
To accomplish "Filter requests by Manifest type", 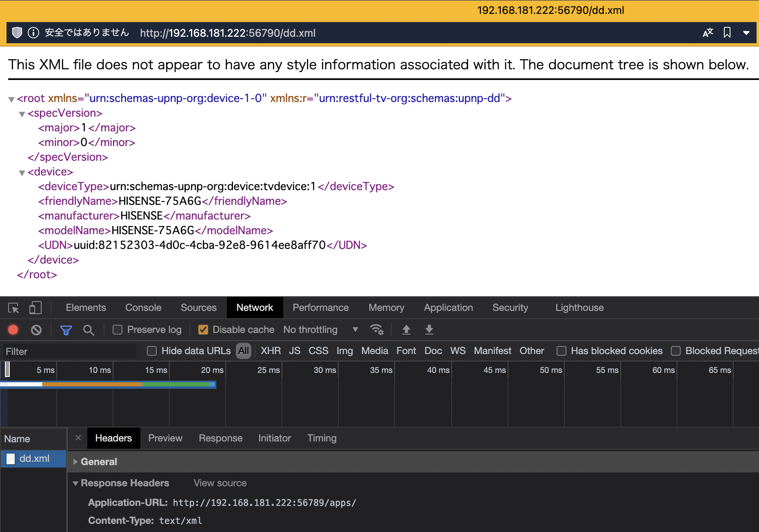I will click(x=493, y=351).
